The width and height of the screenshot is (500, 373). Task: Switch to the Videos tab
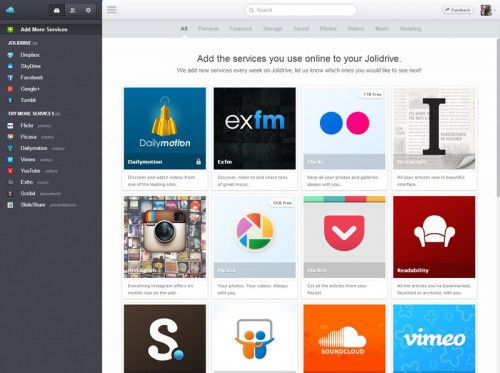point(356,29)
